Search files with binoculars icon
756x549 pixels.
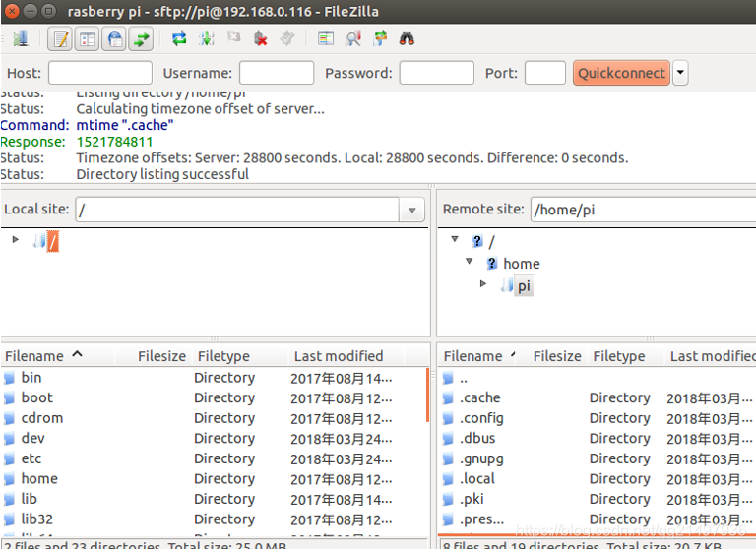pyautogui.click(x=407, y=38)
